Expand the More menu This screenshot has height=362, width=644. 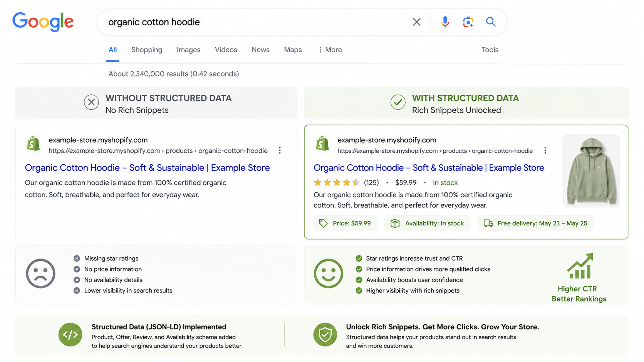(330, 50)
